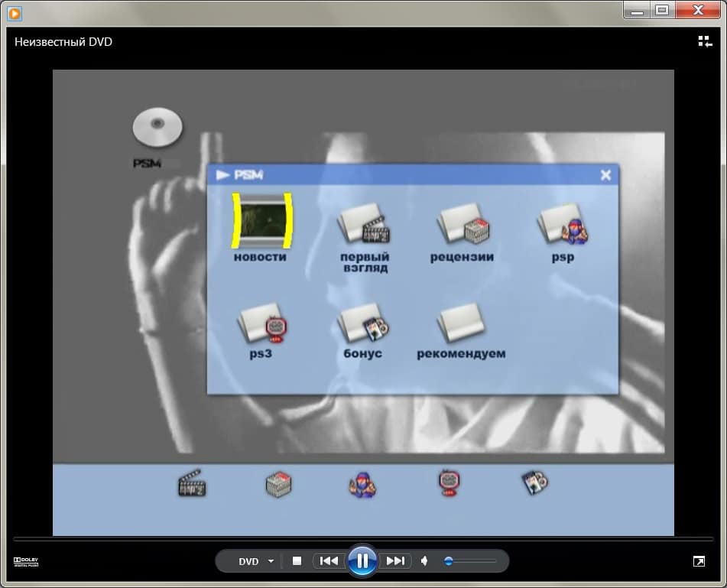The image size is (727, 588).
Task: Open the рецензии folder
Action: (x=463, y=224)
